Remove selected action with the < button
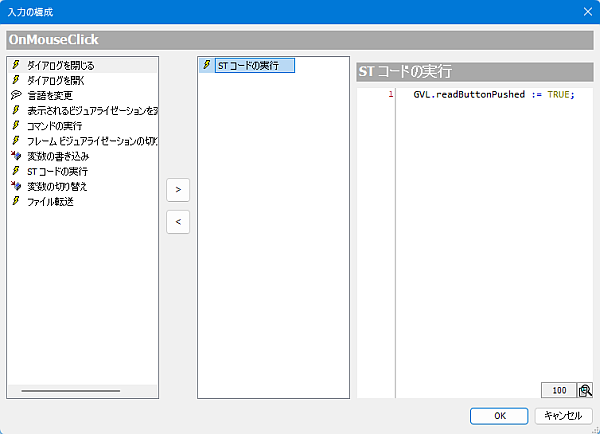The image size is (600, 434). click(178, 222)
